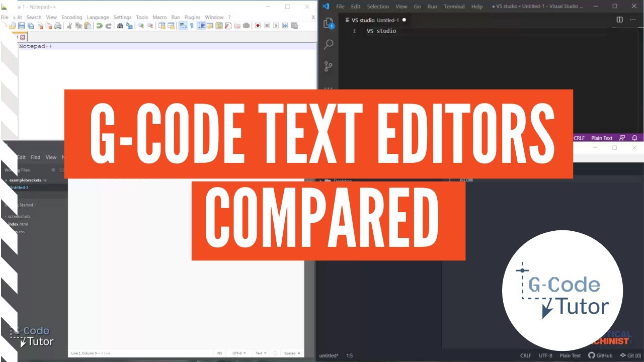Image resolution: width=644 pixels, height=362 pixels.
Task: Toggle Show All Characters pilcrow in Notepad++
Action: coord(192,26)
